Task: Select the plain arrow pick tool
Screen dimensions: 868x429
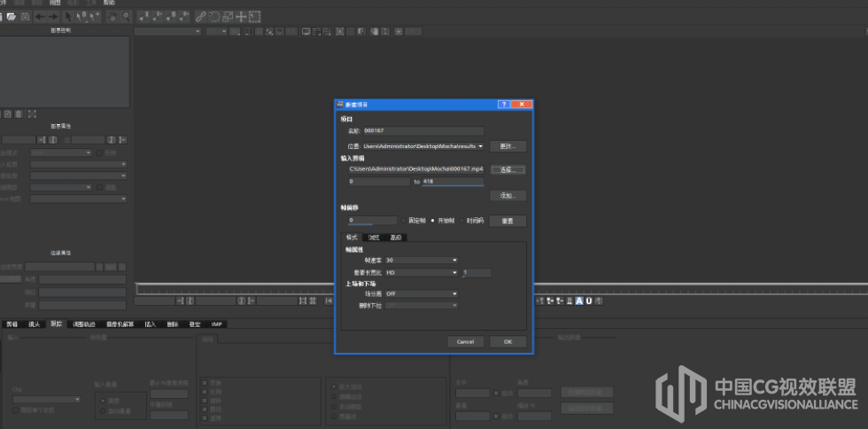Action: click(69, 17)
